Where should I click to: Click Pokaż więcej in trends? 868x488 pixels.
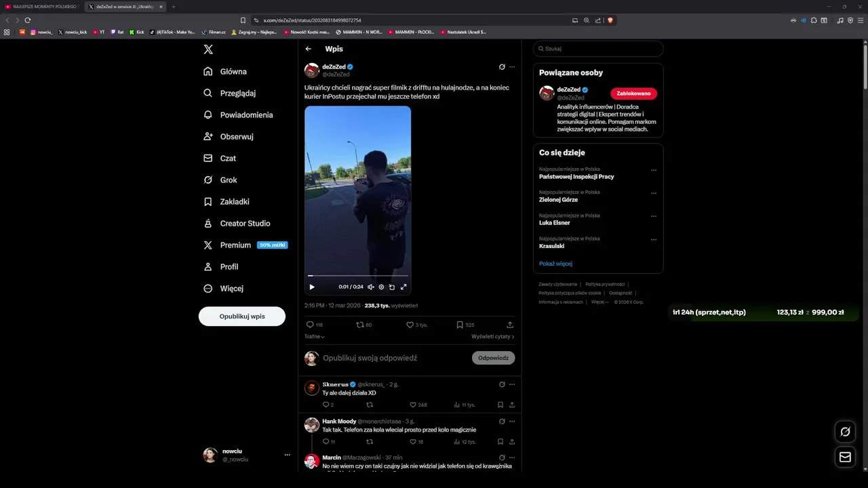pyautogui.click(x=555, y=264)
